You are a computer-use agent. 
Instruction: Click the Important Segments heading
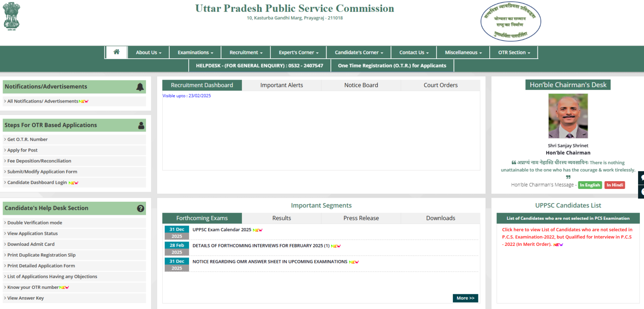click(x=321, y=205)
